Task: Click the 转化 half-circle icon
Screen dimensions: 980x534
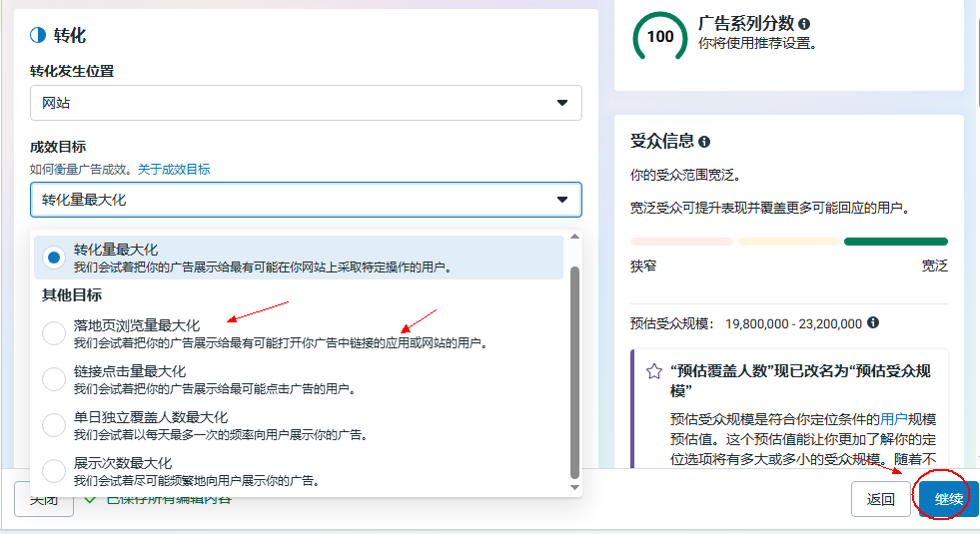Action: point(38,36)
